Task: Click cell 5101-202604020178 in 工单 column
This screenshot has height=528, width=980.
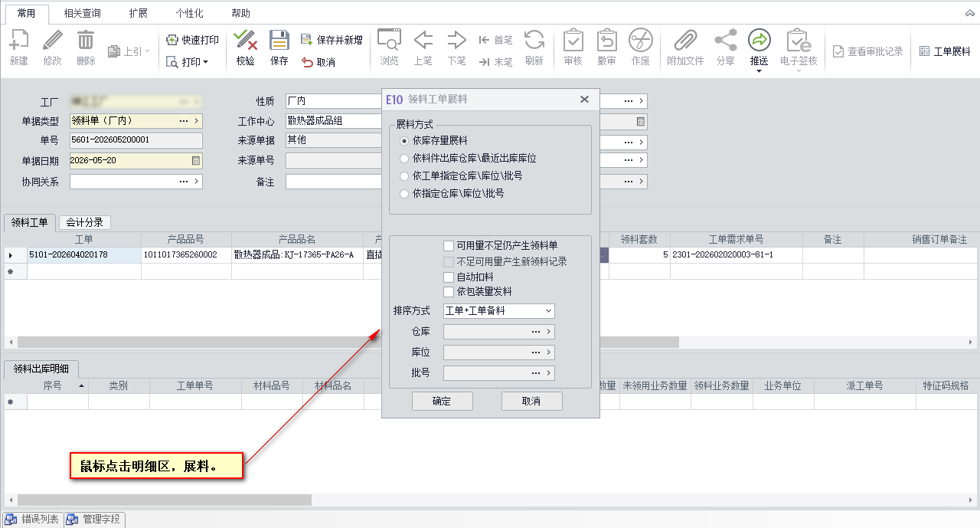Action: pos(84,254)
